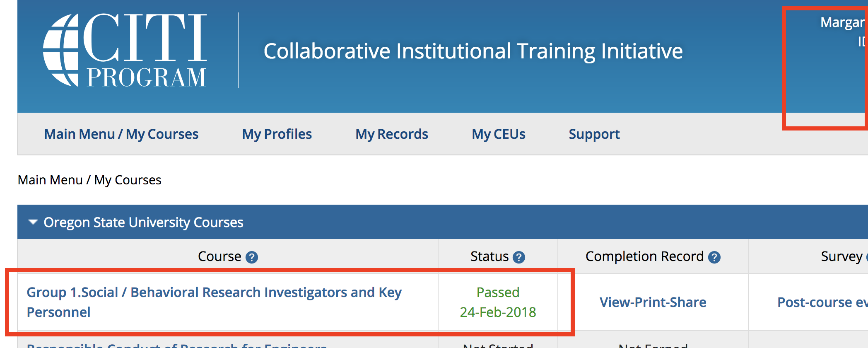Open Responsible Conduct of Research for Engineers course
Image resolution: width=868 pixels, height=348 pixels.
[177, 346]
